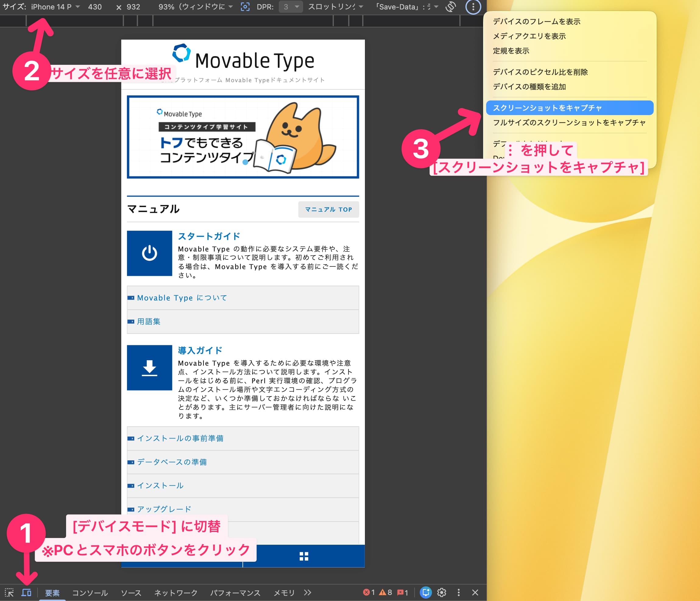The width and height of the screenshot is (700, 601).
Task: Select メディアクエリを表示 menu item
Action: [570, 36]
